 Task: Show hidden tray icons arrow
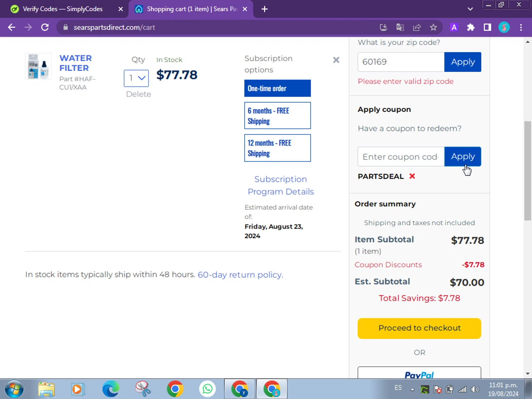click(412, 389)
